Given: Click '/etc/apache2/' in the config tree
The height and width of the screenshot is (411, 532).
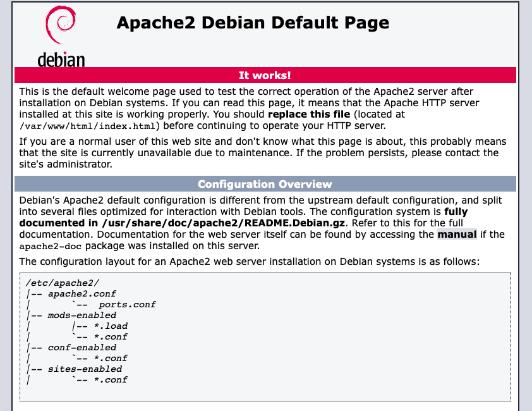Looking at the screenshot, I should [x=63, y=283].
